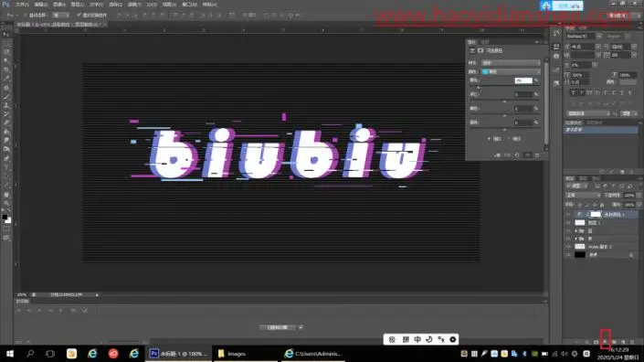This screenshot has height=362, width=644.
Task: Select the Move tool in the toolbox
Action: pyautogui.click(x=5, y=35)
